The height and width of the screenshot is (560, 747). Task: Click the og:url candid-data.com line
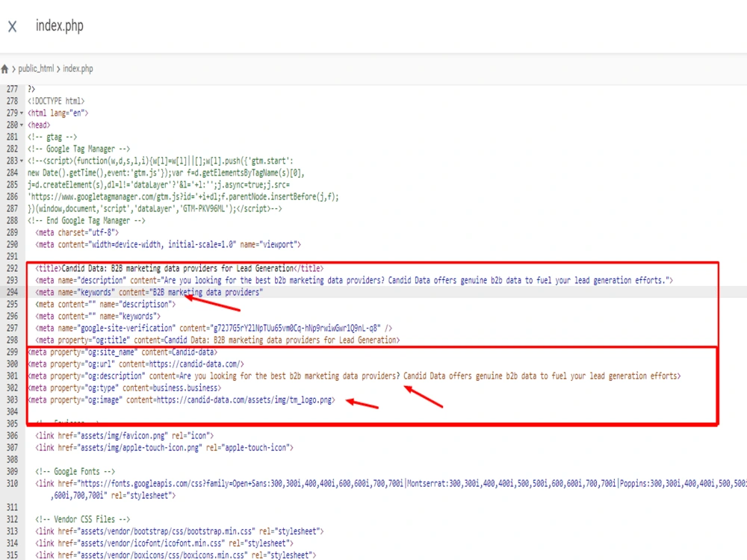click(136, 364)
